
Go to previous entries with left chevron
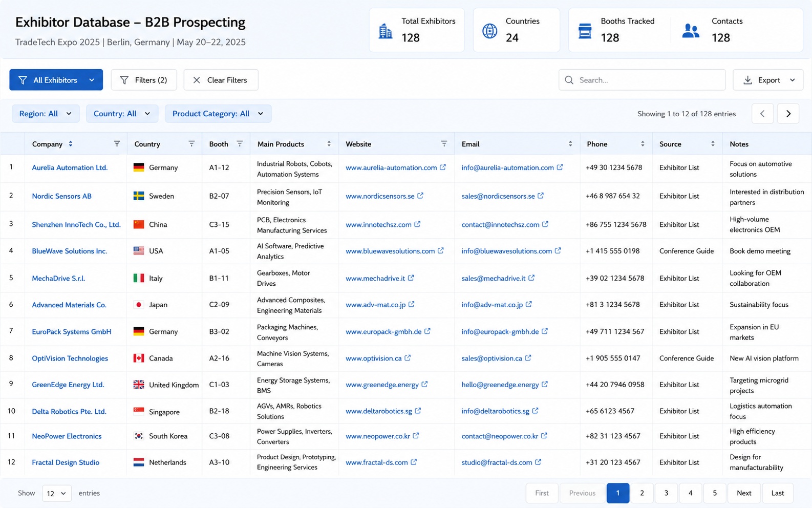[x=762, y=114]
